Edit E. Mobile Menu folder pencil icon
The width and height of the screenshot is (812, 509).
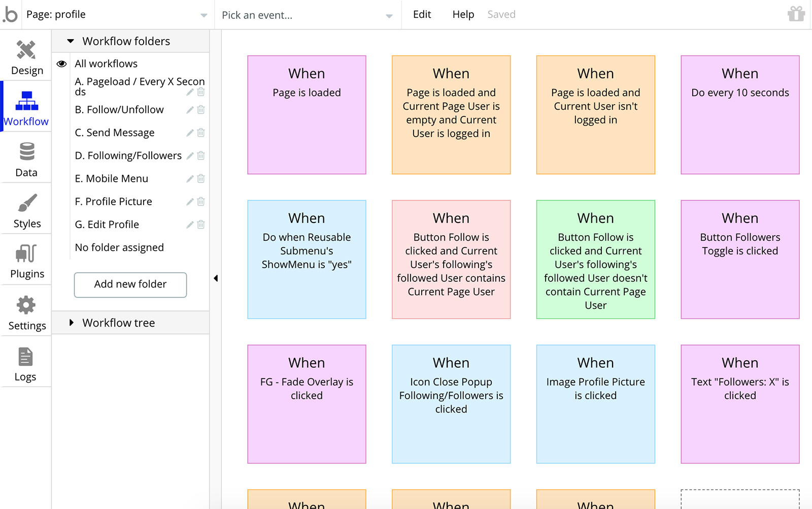(190, 179)
